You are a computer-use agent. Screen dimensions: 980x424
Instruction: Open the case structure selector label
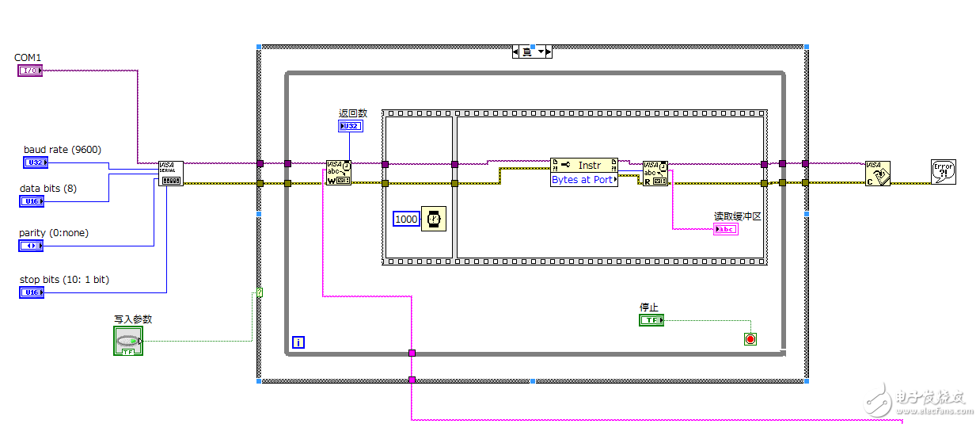(532, 52)
